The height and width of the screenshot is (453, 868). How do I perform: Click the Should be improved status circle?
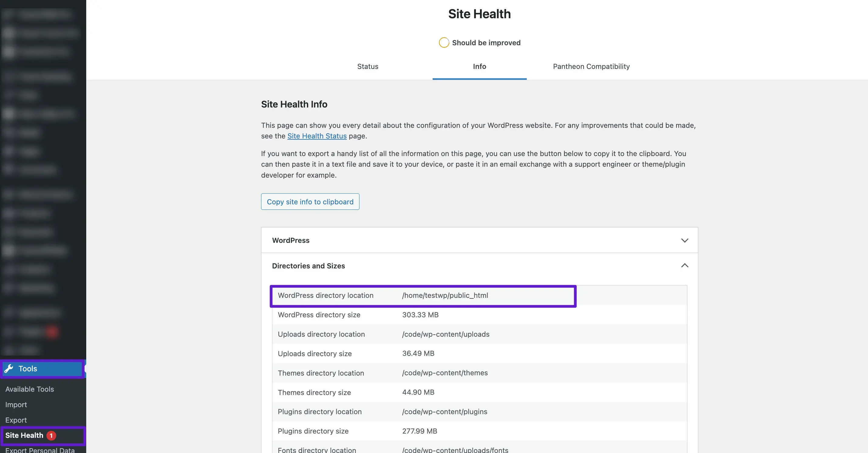click(444, 43)
